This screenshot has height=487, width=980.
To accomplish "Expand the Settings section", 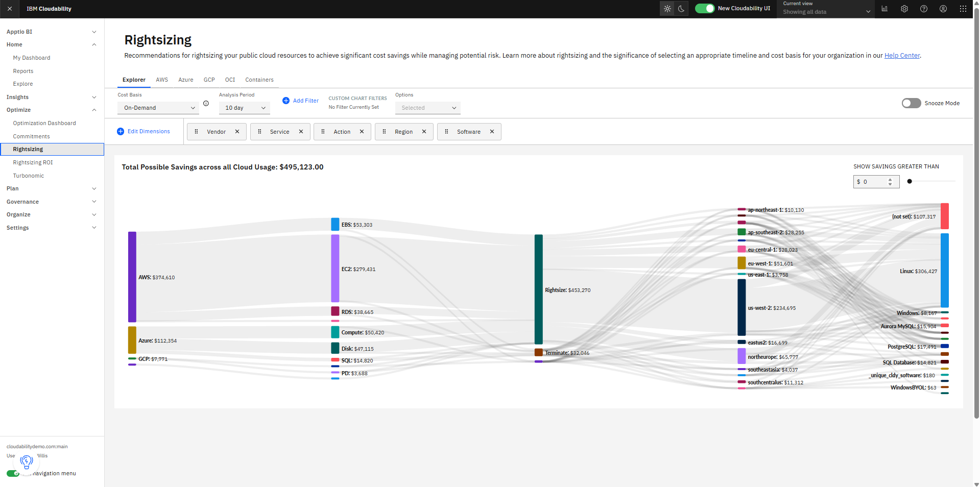I will (x=52, y=228).
